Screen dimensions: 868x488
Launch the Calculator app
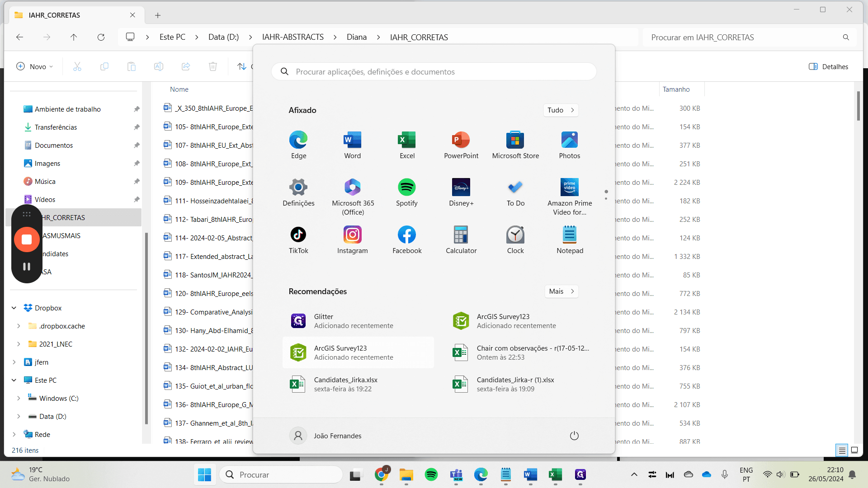pyautogui.click(x=461, y=240)
